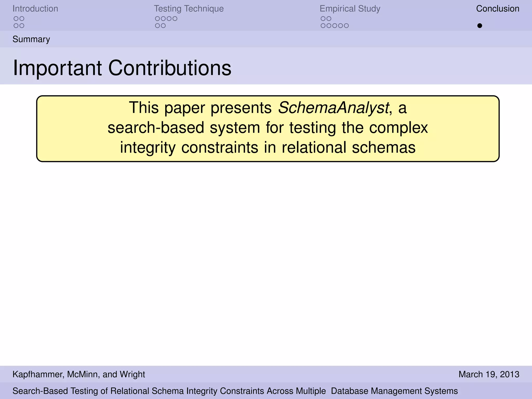Click second dot in Introduction's top row

(x=22, y=19)
